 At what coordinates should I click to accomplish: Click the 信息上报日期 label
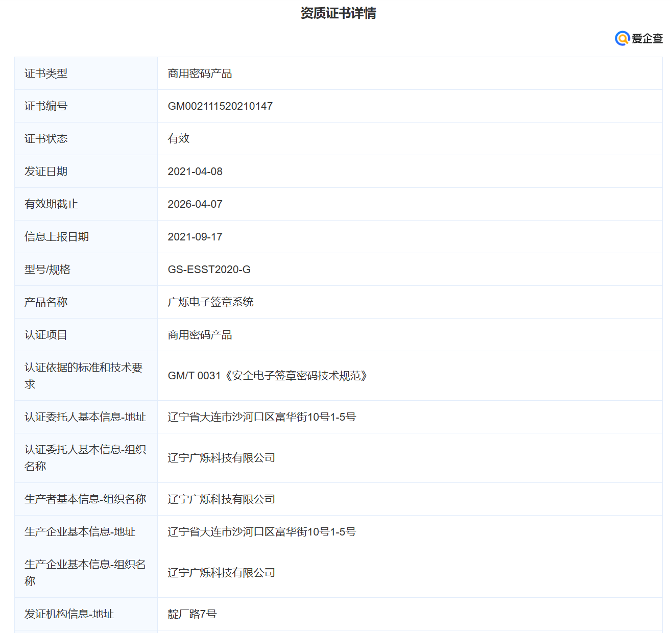pos(57,237)
